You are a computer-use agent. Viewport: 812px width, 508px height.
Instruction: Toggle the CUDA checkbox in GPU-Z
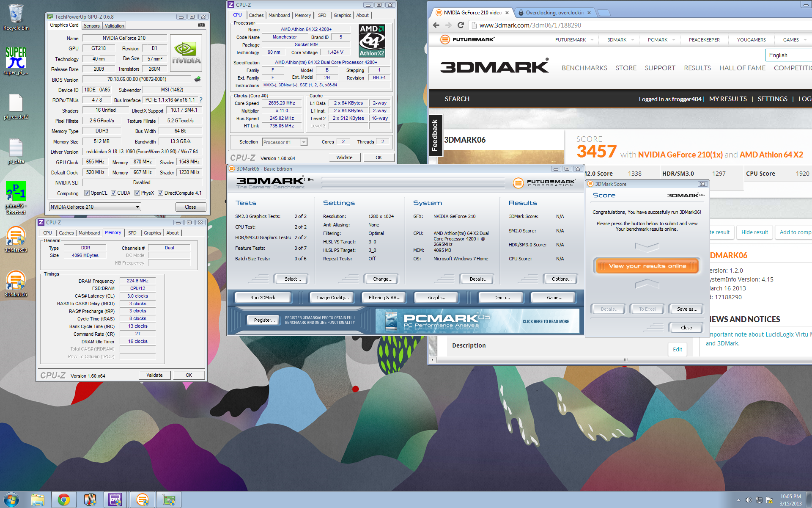pos(113,193)
